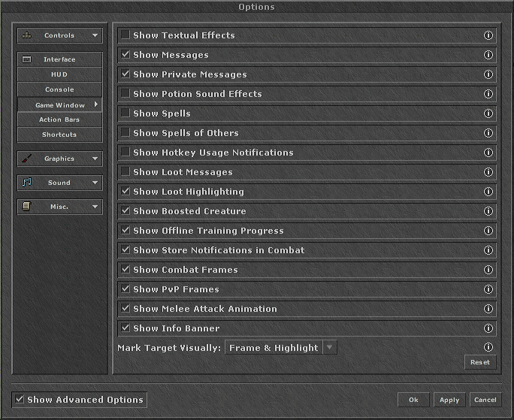Image resolution: width=514 pixels, height=420 pixels.
Task: Click the Interface window icon
Action: point(26,59)
